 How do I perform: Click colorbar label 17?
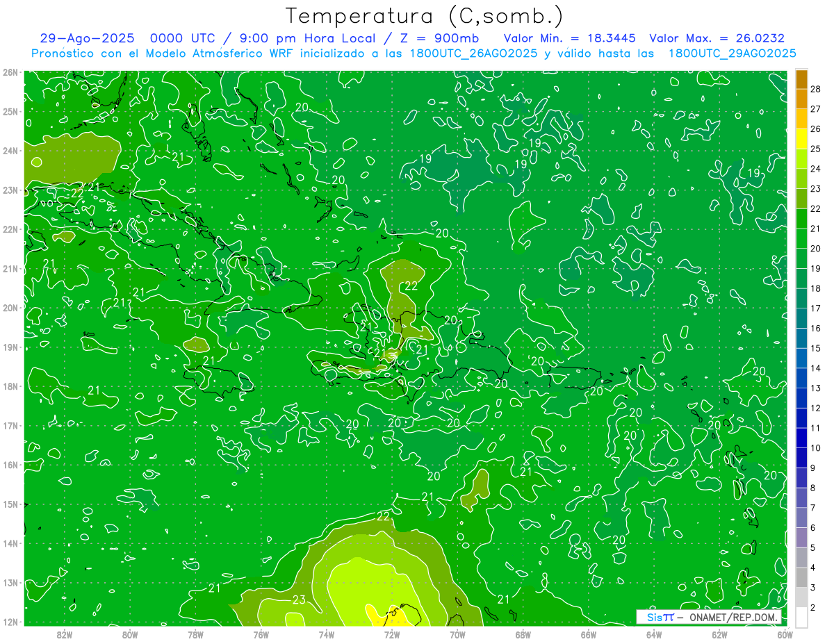(816, 308)
